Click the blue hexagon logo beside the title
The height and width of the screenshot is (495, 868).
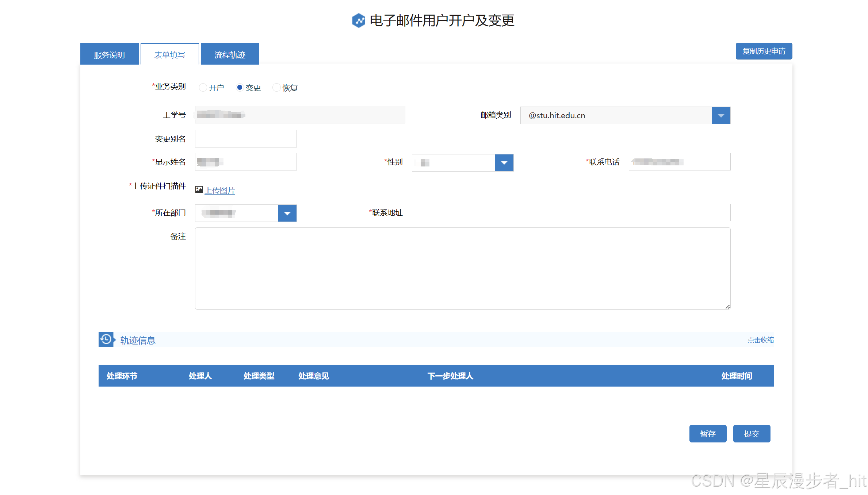(x=359, y=20)
